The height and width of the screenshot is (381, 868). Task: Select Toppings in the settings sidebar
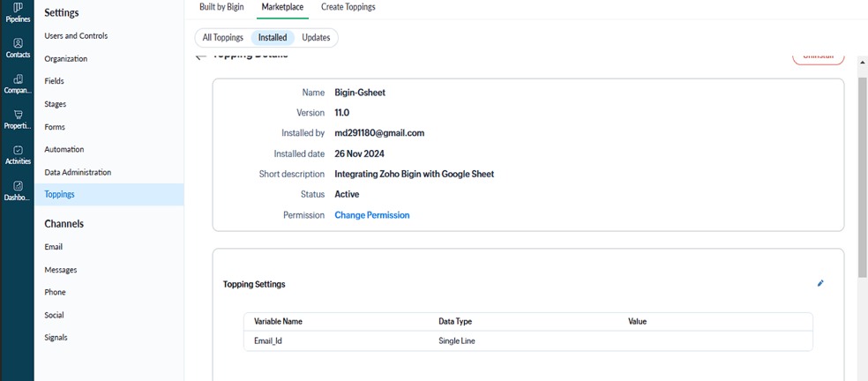pyautogui.click(x=109, y=194)
